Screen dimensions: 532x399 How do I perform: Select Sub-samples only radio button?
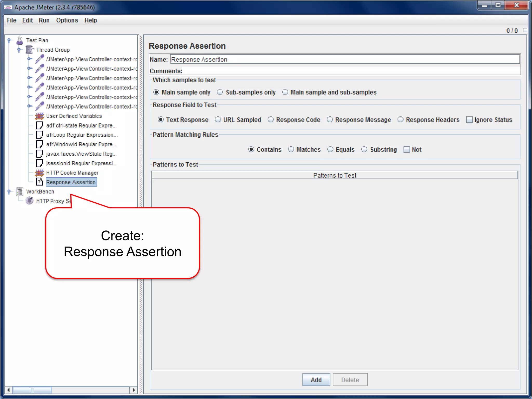pos(220,92)
